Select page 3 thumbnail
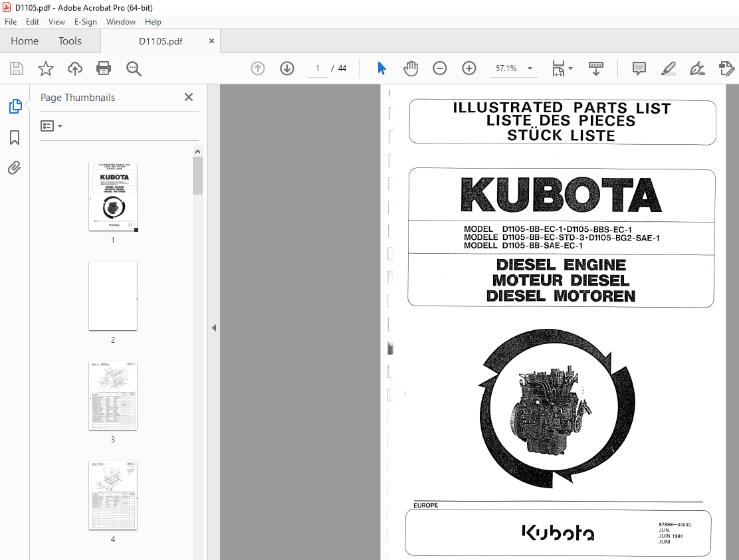The height and width of the screenshot is (560, 739). [113, 396]
